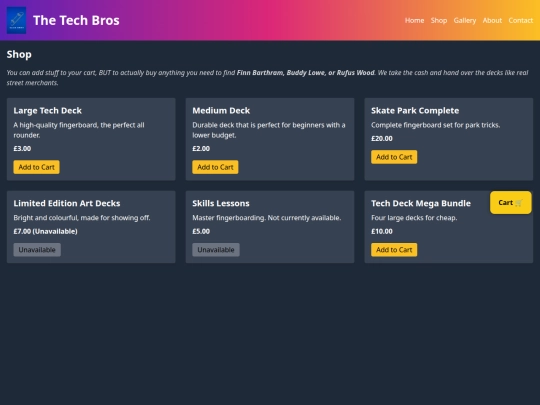Click Unavailable button under Skills Lessons
Image resolution: width=540 pixels, height=405 pixels.
[216, 250]
